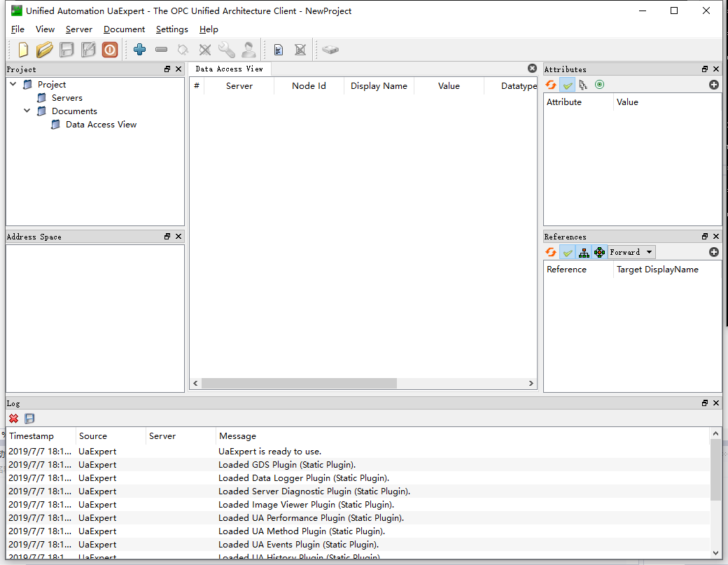Screen dimensions: 728x565
Task: Click the gray minus remove server icon
Action: [x=161, y=49]
